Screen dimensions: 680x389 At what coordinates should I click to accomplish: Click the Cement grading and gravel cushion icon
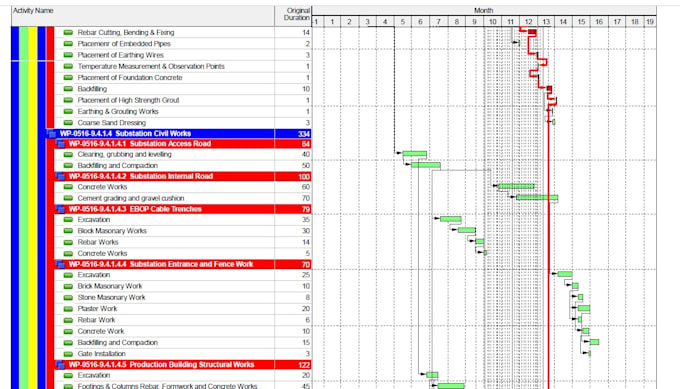68,198
